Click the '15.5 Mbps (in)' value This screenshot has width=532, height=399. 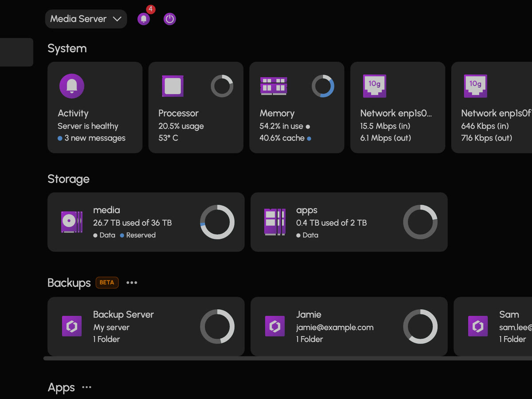(x=385, y=126)
